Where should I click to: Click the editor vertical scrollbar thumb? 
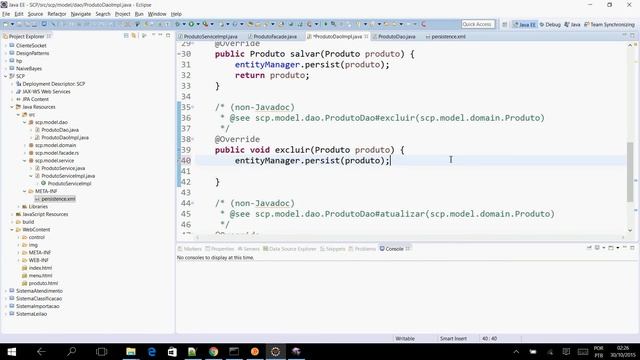click(x=630, y=171)
